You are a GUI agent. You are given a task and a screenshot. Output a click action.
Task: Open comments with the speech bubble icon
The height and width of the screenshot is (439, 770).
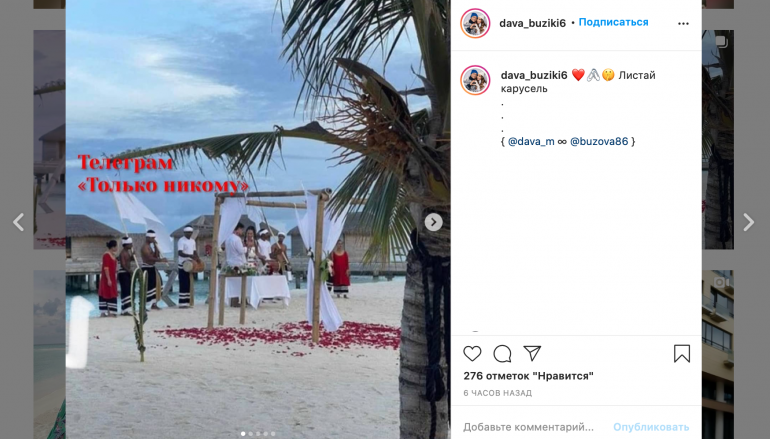tap(502, 354)
